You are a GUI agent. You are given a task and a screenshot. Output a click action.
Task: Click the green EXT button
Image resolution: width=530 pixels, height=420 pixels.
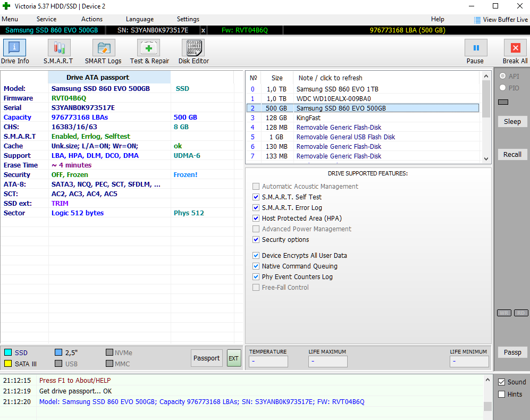click(233, 358)
